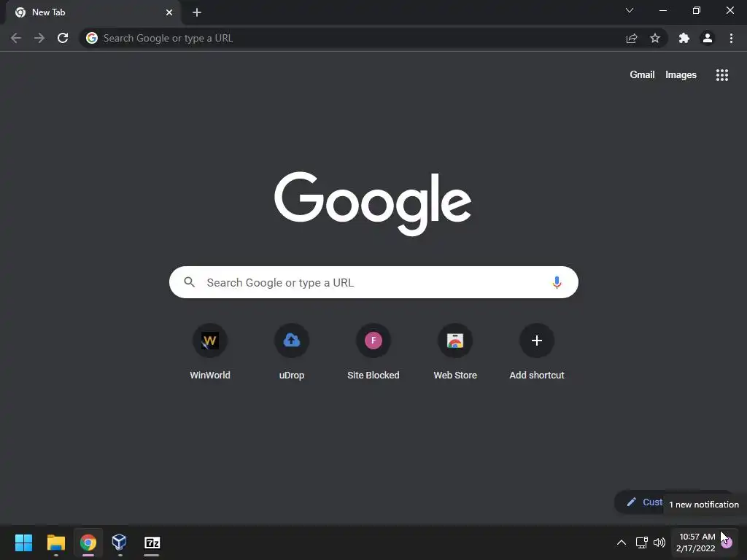Open File Explorer from the taskbar
This screenshot has height=560, width=747.
(x=55, y=542)
